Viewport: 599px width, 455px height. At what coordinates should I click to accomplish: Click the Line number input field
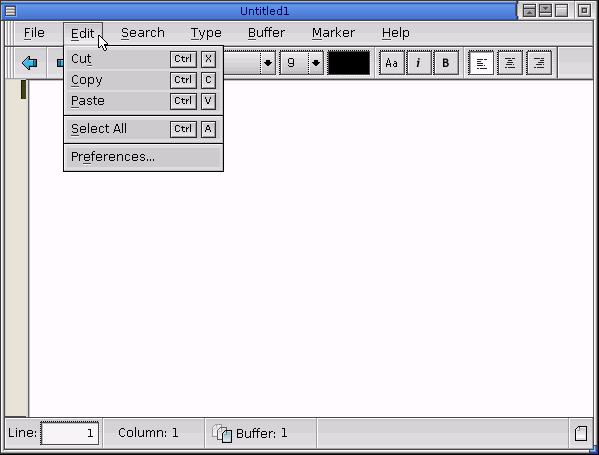70,433
